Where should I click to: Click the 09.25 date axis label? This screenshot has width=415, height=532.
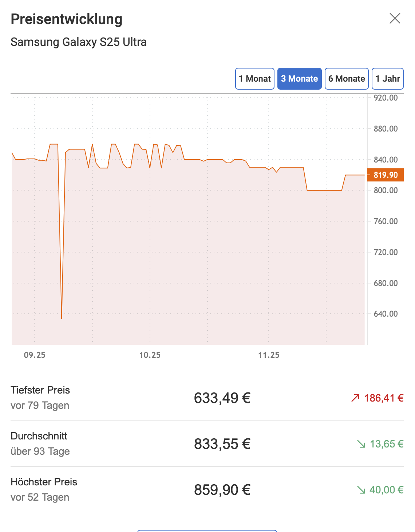coord(35,355)
